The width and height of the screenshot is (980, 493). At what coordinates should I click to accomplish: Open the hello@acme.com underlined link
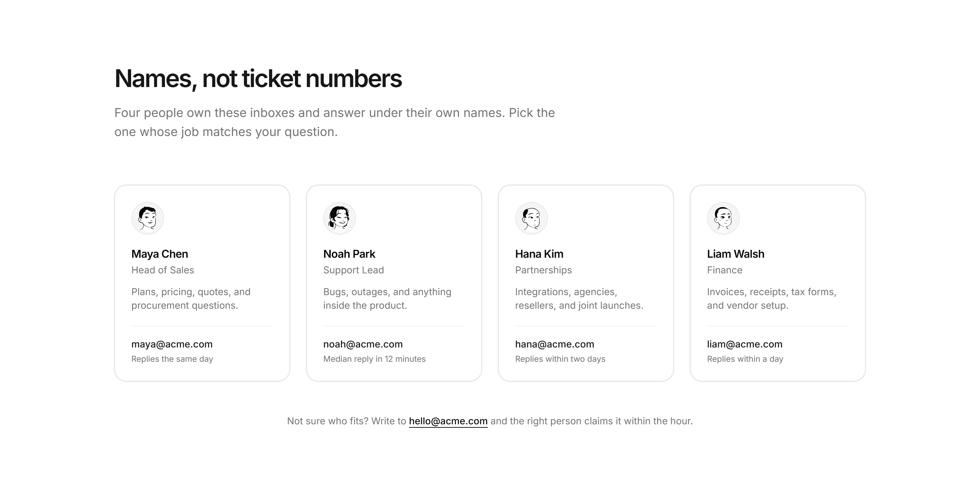(x=448, y=421)
